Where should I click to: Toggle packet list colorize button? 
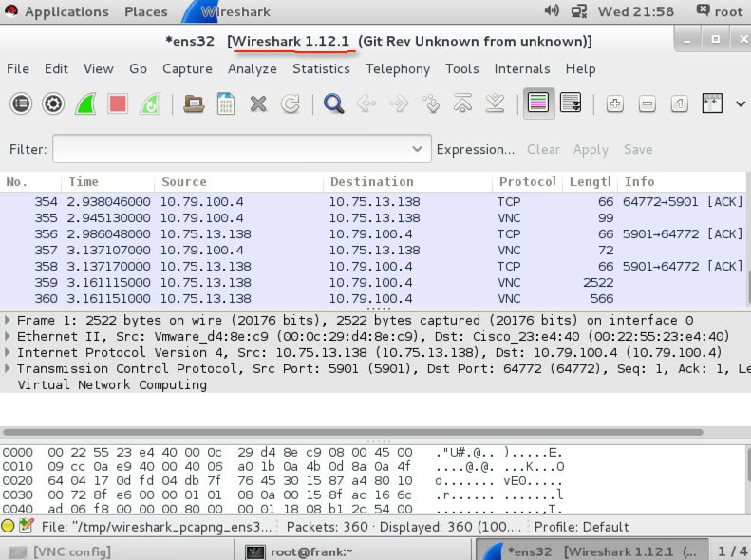click(538, 103)
